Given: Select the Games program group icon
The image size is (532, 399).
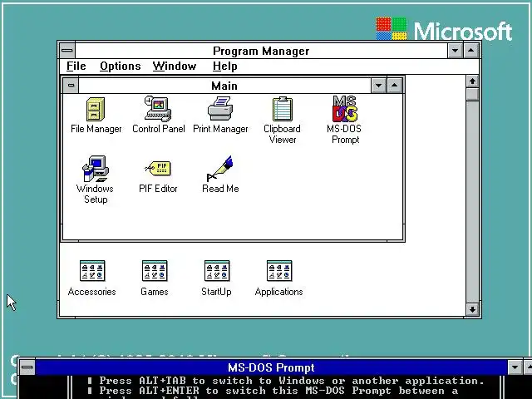Looking at the screenshot, I should [x=155, y=271].
